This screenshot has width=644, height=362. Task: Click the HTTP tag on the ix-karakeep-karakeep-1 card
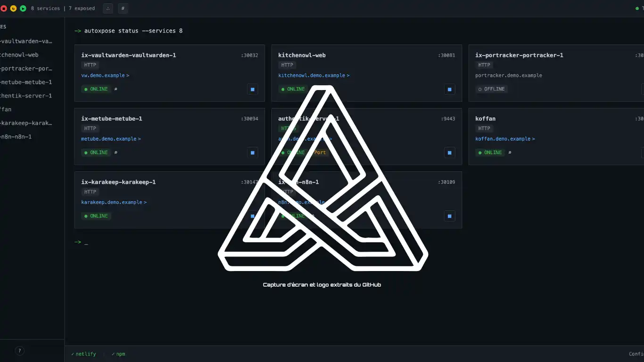(x=90, y=192)
